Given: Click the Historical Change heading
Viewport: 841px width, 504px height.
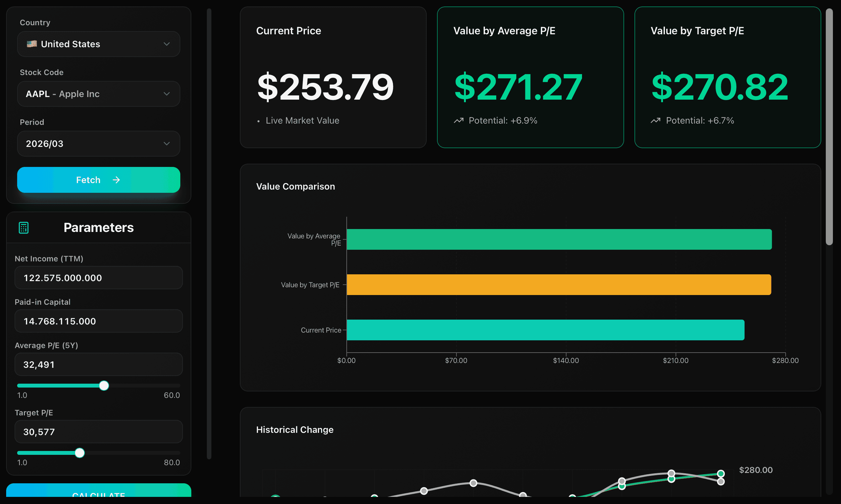Looking at the screenshot, I should point(295,430).
